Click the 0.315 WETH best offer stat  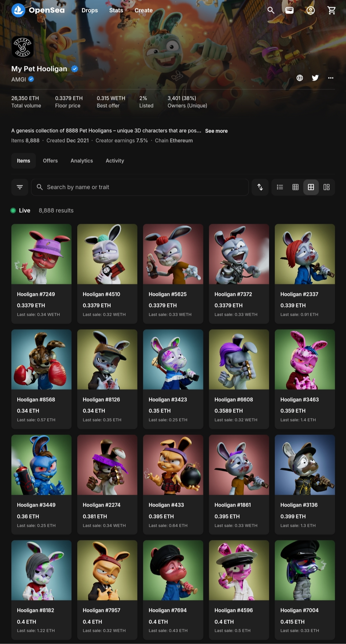(111, 102)
